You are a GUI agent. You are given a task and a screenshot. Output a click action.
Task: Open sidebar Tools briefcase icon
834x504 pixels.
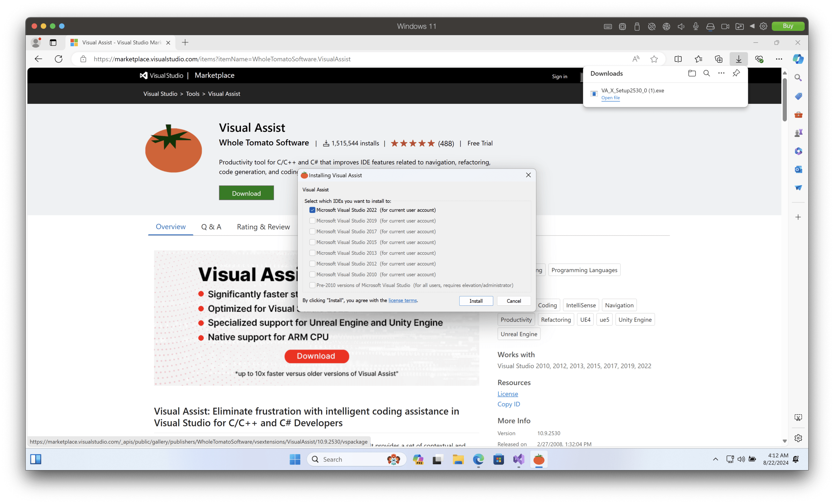[x=798, y=115]
